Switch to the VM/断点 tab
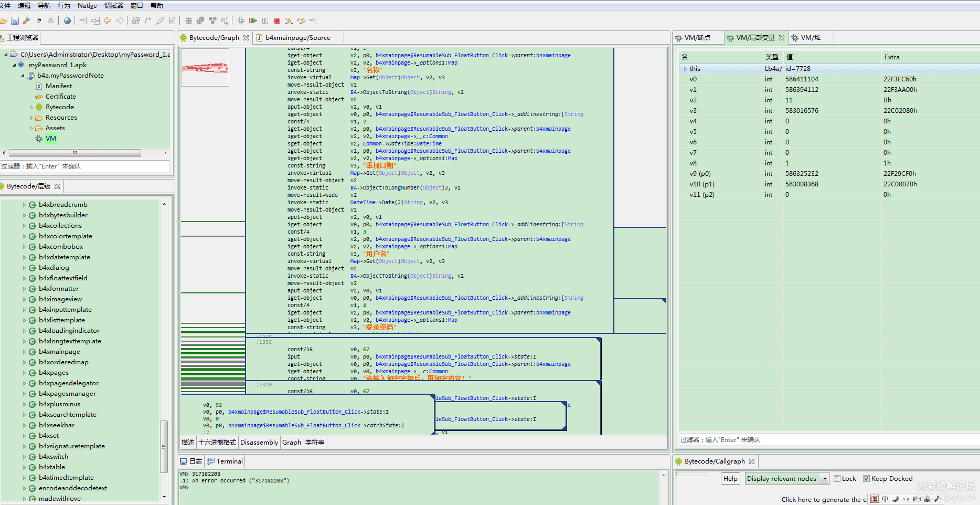The height and width of the screenshot is (505, 980). click(698, 38)
